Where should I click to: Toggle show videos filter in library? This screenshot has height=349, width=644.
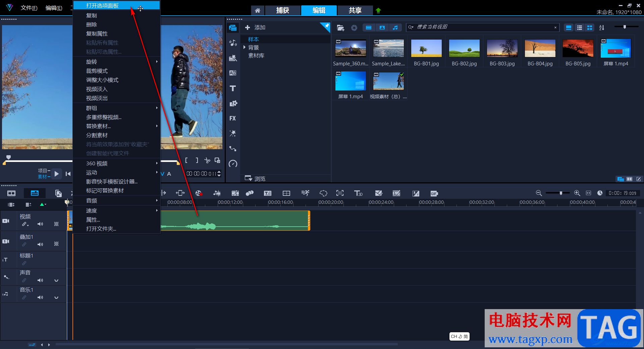369,28
